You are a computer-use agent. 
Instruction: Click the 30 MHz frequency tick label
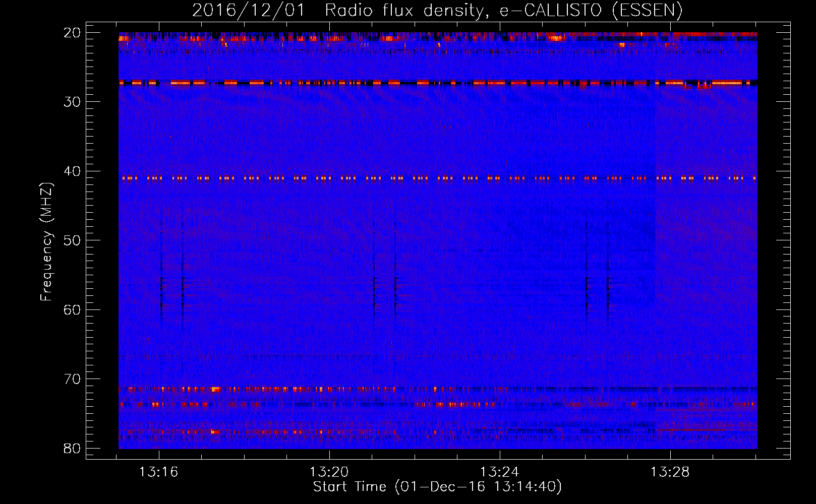73,102
